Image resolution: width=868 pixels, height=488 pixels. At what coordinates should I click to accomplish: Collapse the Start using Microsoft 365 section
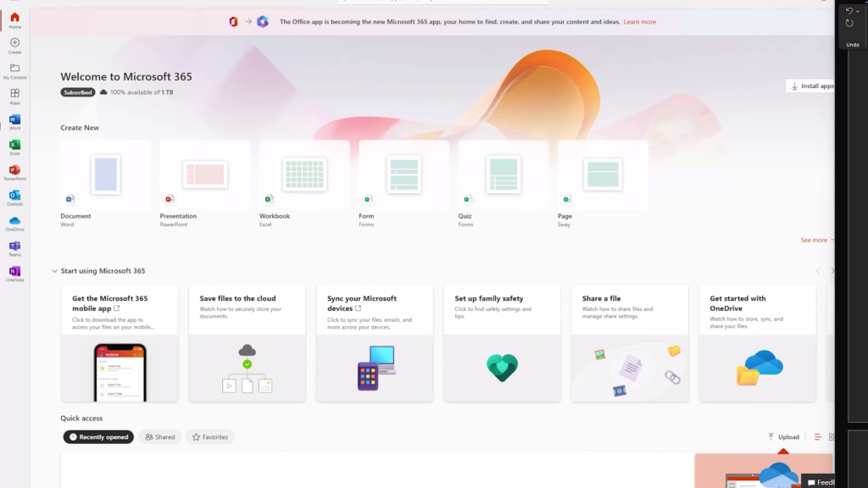tap(53, 270)
